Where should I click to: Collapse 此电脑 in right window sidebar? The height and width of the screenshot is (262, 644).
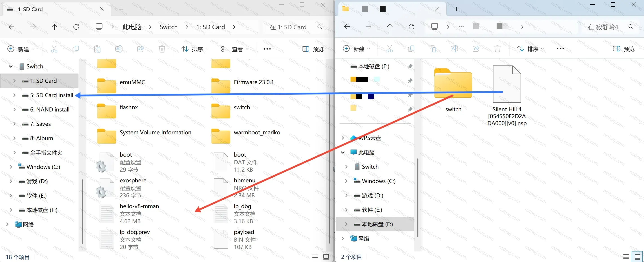click(343, 152)
